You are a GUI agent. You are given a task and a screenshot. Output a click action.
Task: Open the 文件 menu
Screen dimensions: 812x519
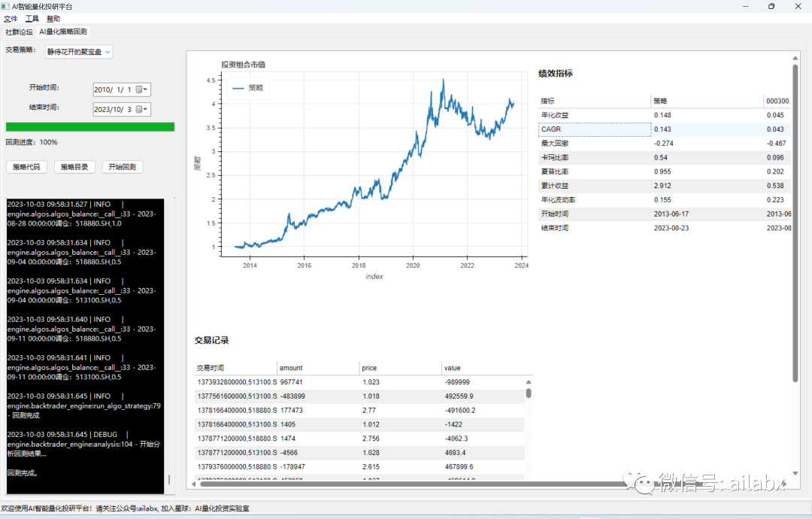[11, 19]
